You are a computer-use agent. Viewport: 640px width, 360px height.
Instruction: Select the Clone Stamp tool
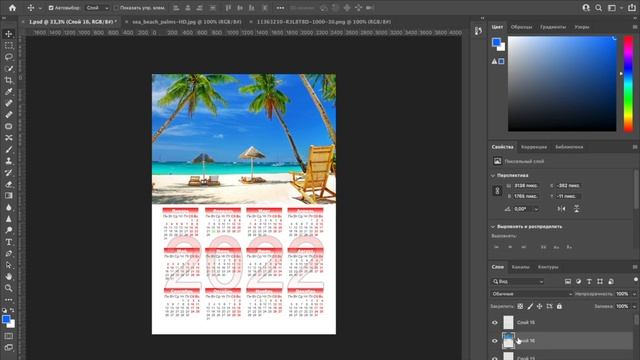9,161
